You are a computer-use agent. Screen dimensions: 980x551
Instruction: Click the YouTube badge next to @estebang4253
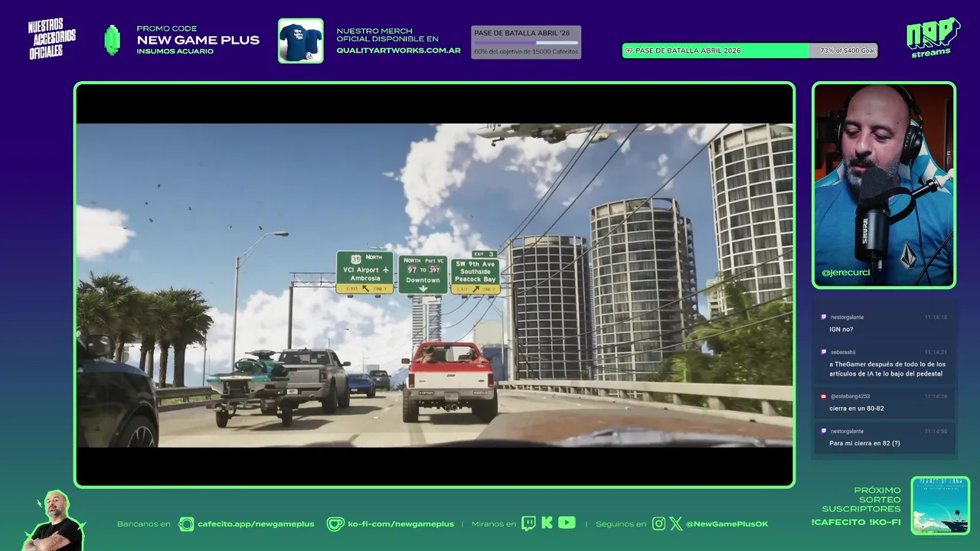[x=824, y=396]
